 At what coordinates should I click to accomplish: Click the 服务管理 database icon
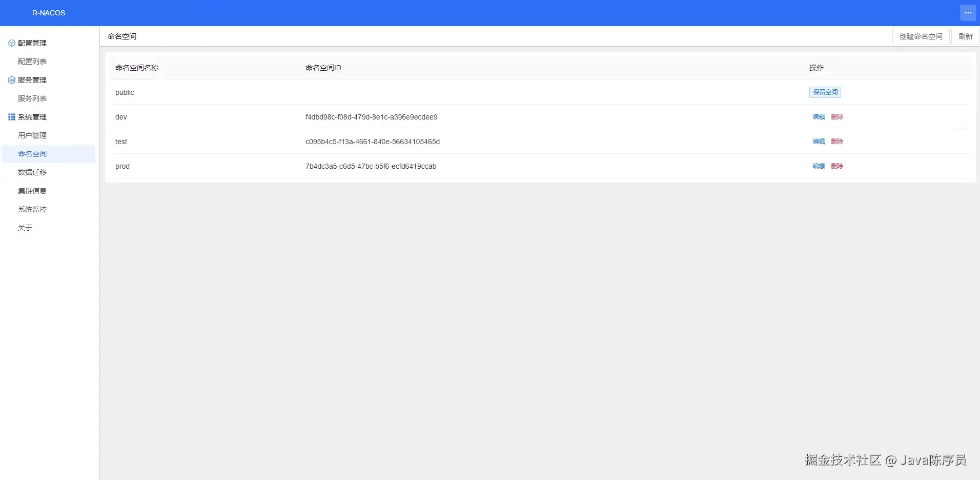[x=12, y=80]
